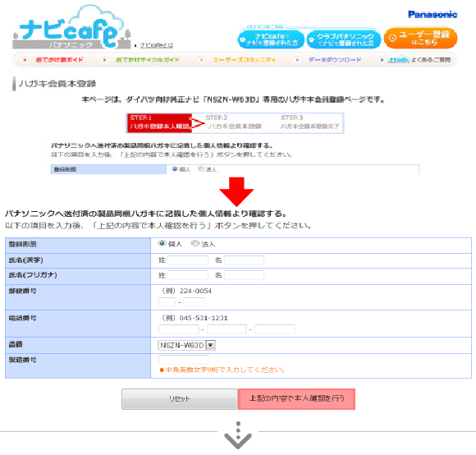The image size is (476, 455).
Task: Click red arrow bullet beside おでかけ旅ガイド
Action: (x=25, y=60)
